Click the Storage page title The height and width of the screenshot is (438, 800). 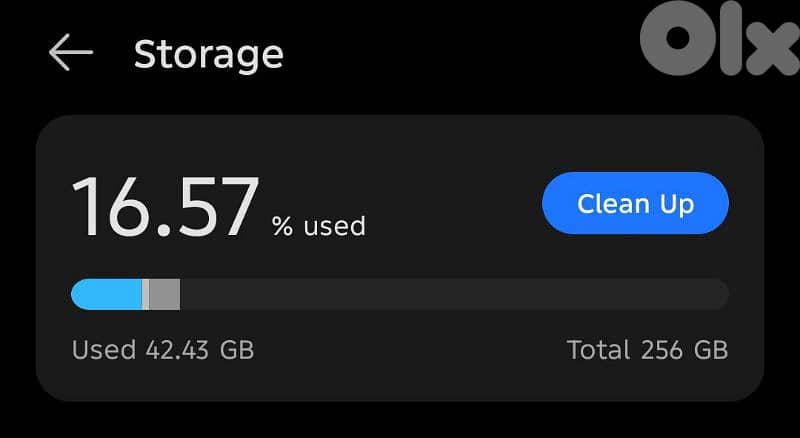(x=208, y=54)
